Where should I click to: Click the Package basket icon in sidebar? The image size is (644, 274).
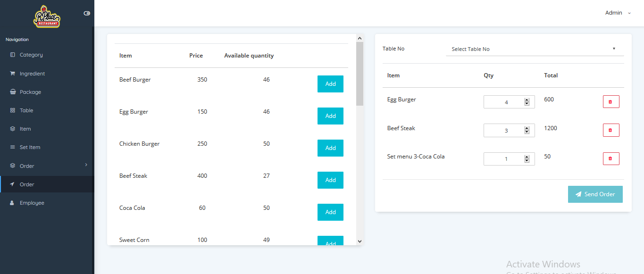[13, 92]
